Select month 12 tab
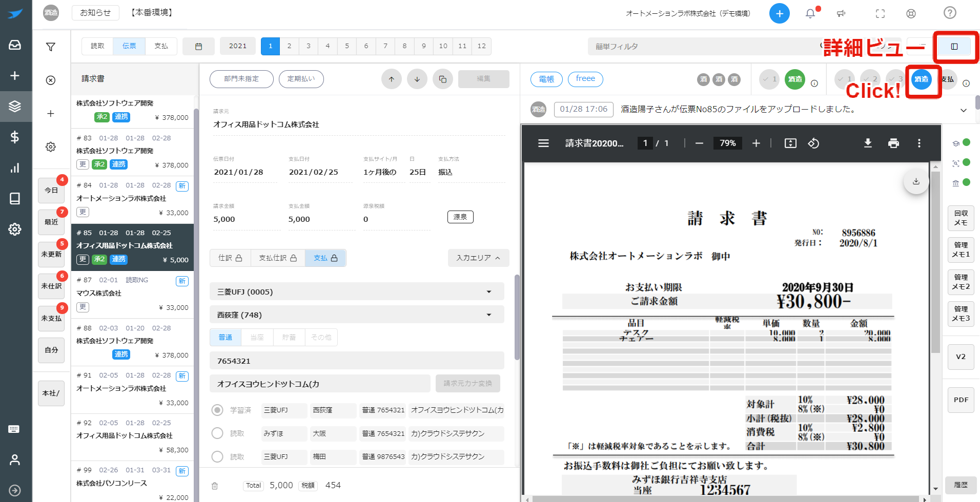Viewport: 980px width, 502px height. coord(482,46)
